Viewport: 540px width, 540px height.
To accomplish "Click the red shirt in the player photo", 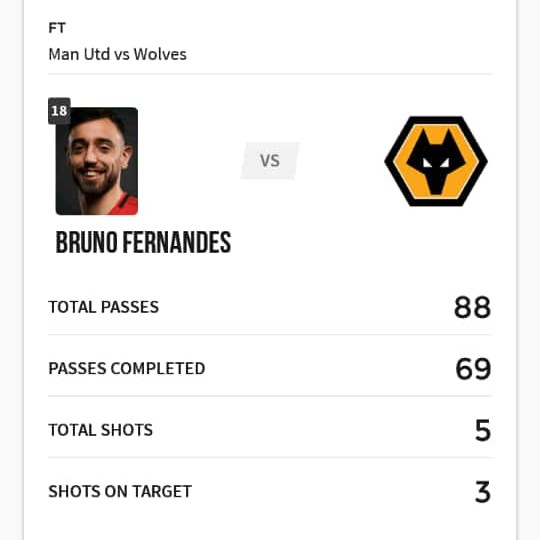I will click(x=125, y=206).
